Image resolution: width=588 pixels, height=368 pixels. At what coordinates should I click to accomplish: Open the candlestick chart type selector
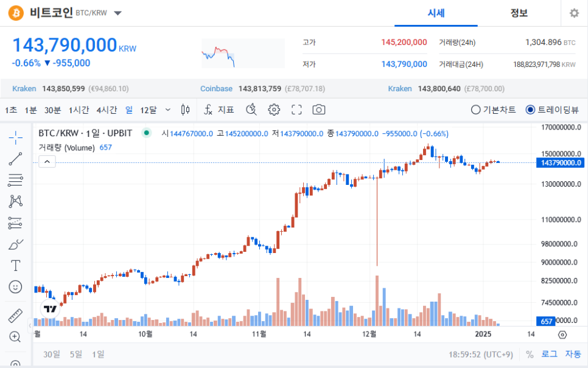click(x=185, y=109)
